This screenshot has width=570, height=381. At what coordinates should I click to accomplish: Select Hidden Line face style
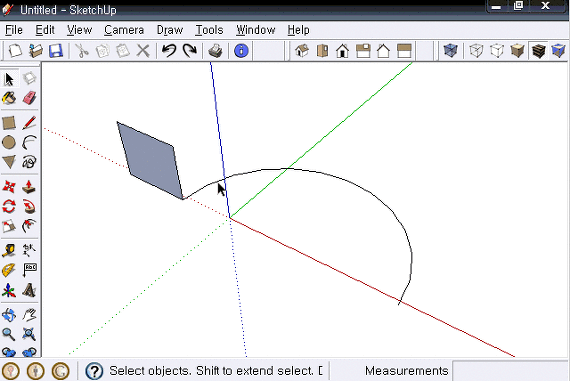point(497,51)
